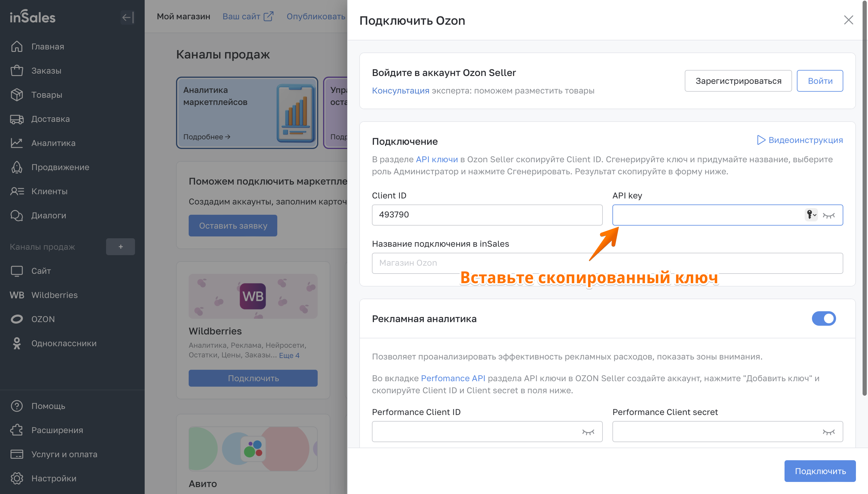Open OZON channel in sidebar
868x494 pixels.
tap(43, 319)
